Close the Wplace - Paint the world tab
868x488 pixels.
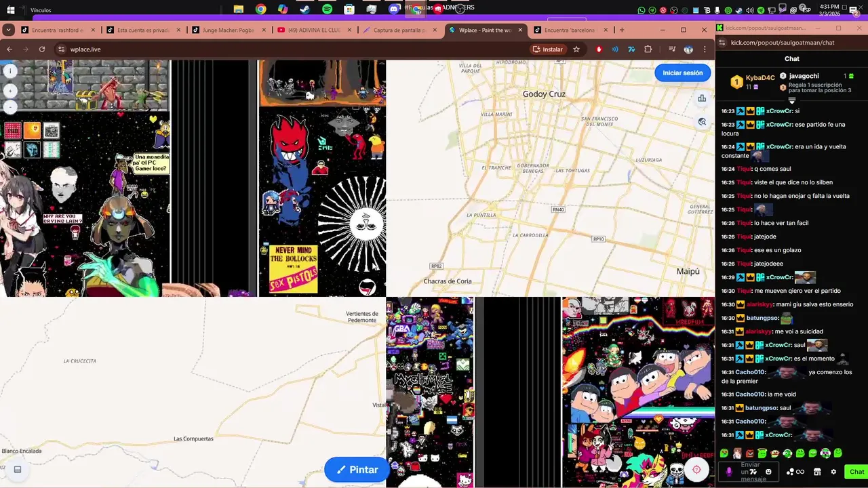[521, 30]
